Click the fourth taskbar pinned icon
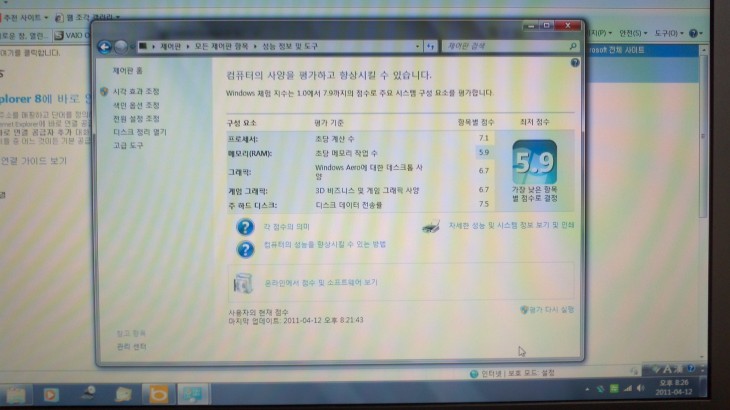Image resolution: width=730 pixels, height=410 pixels. click(123, 395)
